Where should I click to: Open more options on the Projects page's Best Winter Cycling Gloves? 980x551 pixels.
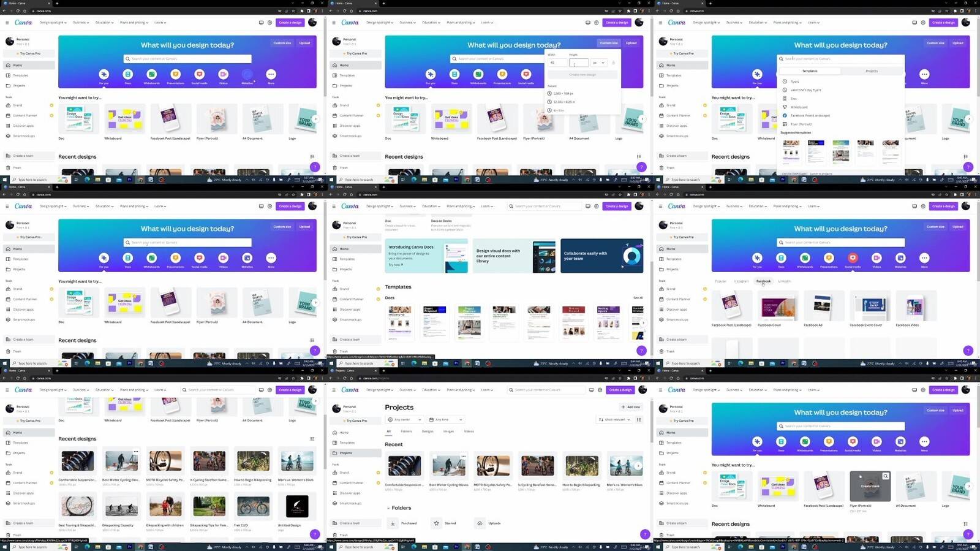(x=463, y=457)
